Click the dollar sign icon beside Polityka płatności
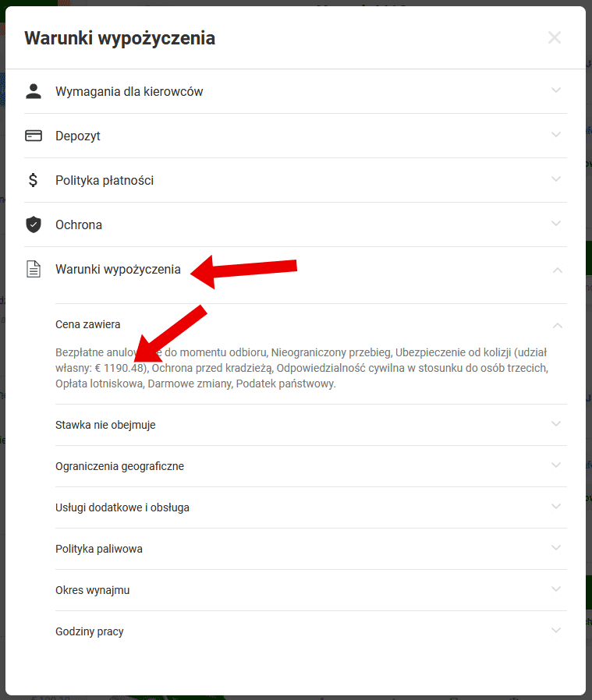 coord(33,180)
